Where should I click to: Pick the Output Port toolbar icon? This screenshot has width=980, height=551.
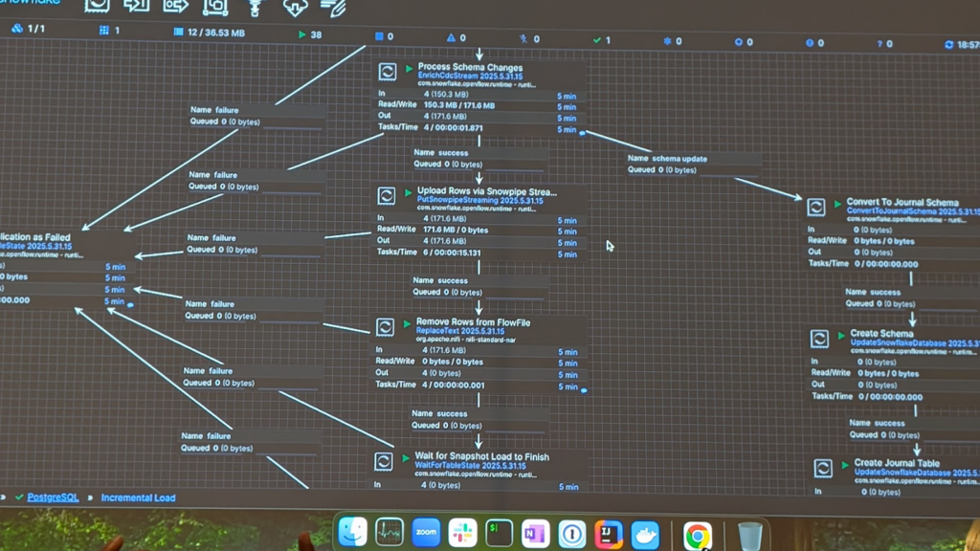(176, 7)
